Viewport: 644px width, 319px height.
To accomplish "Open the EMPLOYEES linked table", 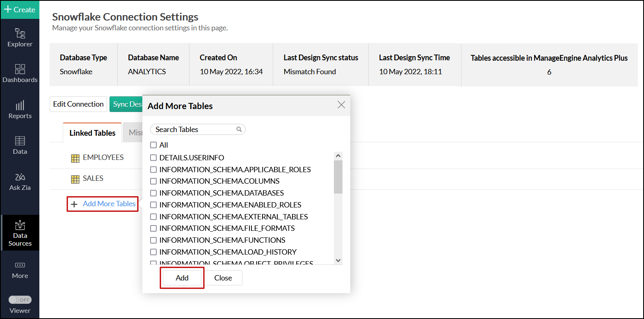I will 103,157.
